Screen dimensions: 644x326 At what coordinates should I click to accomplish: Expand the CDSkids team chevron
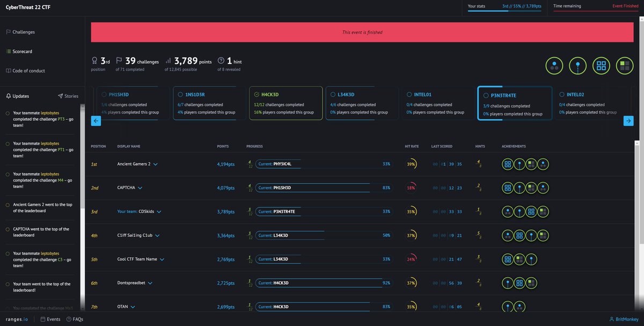(159, 212)
